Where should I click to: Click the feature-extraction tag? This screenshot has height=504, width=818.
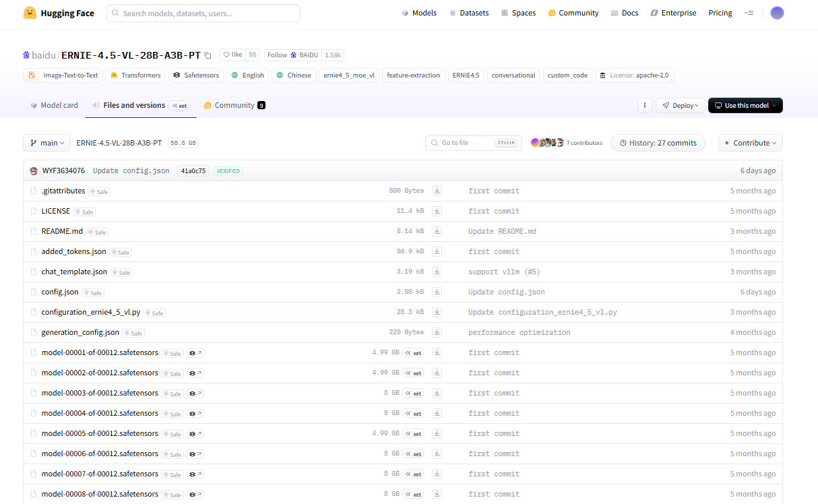click(x=414, y=75)
